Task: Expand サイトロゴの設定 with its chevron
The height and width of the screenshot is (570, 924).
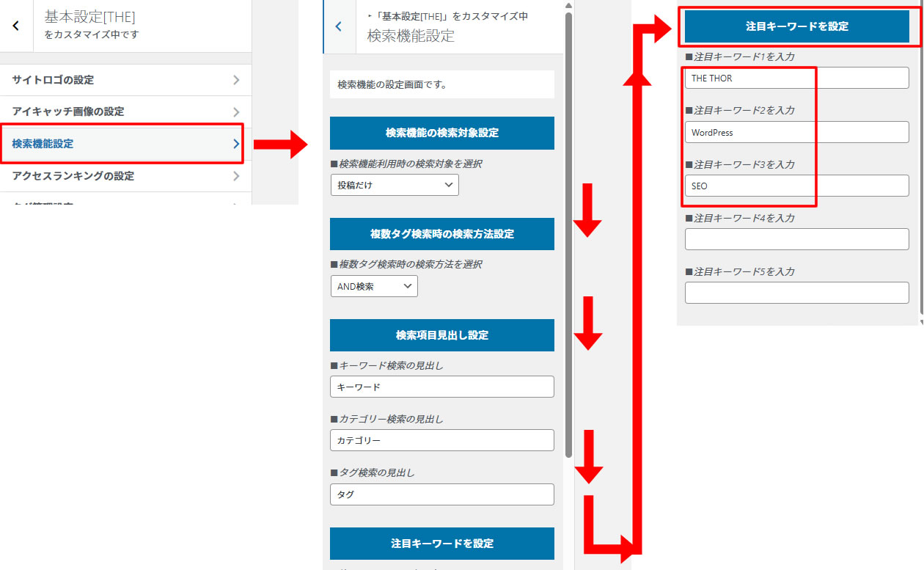Action: 236,79
